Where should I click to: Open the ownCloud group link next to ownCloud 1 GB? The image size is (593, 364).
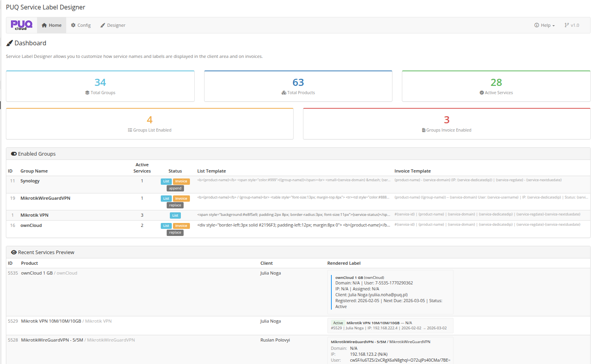click(67, 273)
